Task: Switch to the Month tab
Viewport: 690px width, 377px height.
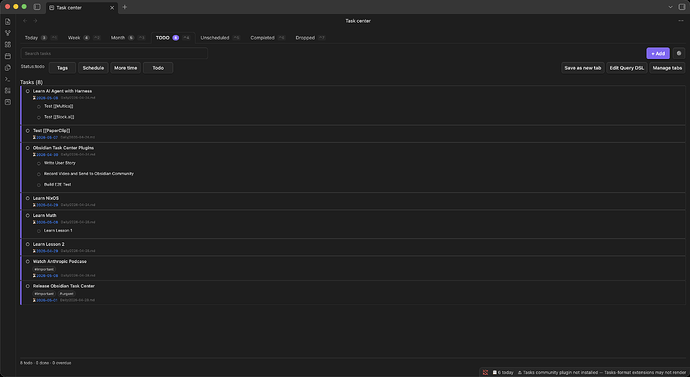Action: pyautogui.click(x=128, y=38)
